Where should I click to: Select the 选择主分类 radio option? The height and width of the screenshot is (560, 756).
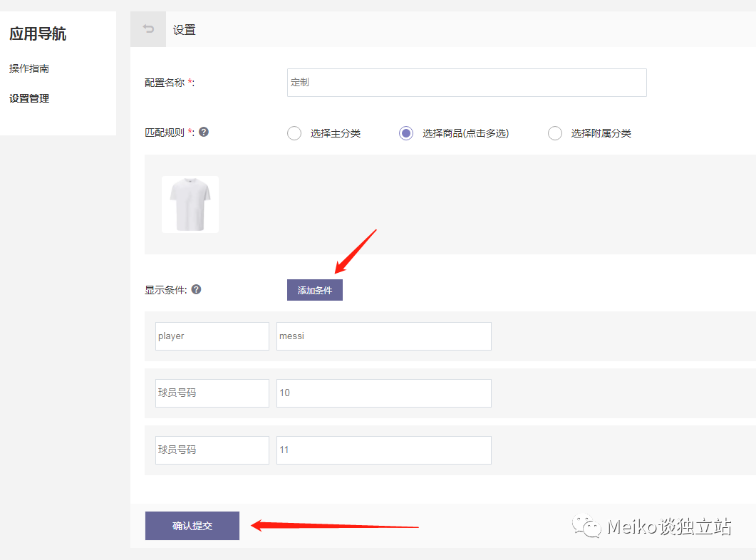click(294, 133)
